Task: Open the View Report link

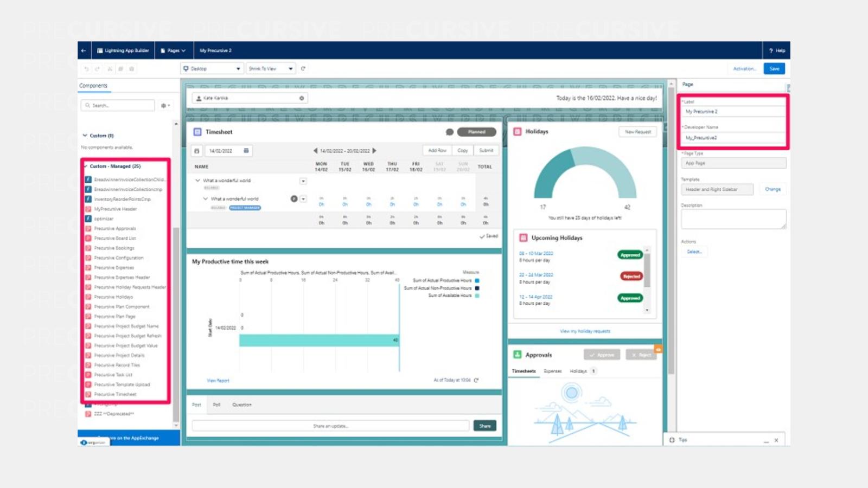Action: point(218,381)
